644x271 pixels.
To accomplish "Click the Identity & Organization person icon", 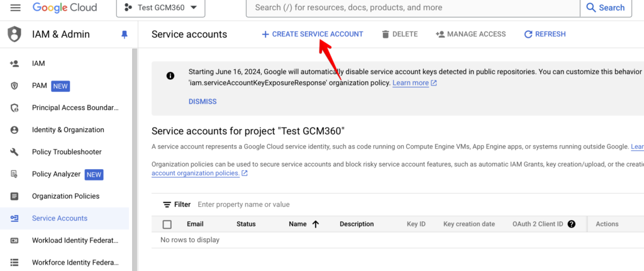I will coord(14,130).
